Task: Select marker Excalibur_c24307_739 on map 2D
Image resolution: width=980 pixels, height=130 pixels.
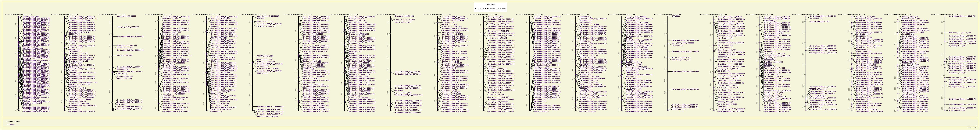Action: coord(266,26)
